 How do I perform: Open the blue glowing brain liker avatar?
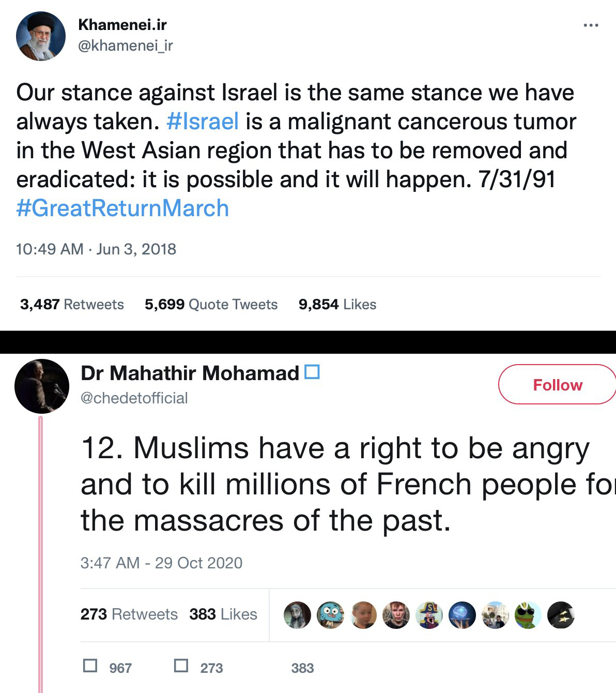[462, 615]
